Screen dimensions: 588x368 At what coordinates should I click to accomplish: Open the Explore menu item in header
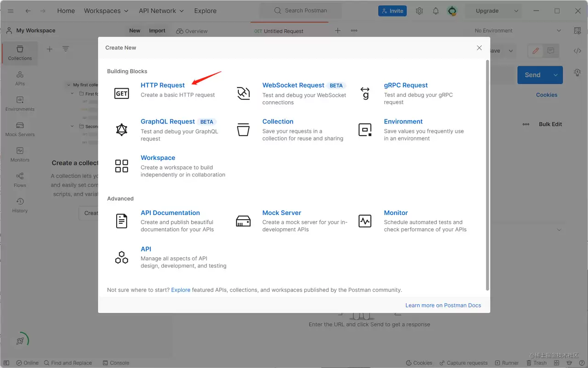point(205,11)
